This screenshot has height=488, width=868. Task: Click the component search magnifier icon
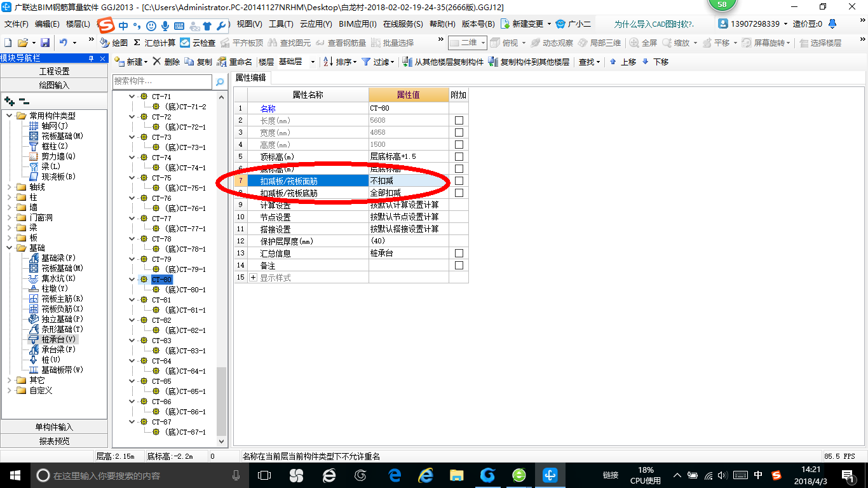point(220,82)
